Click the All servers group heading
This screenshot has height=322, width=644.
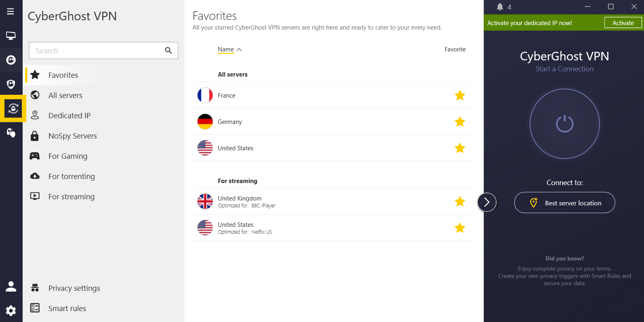(233, 75)
